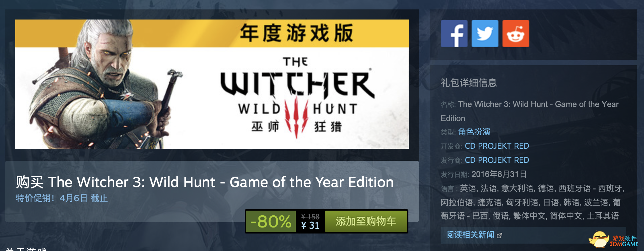Click the 特价促销 4月6日 截止 notice
The height and width of the screenshot is (251, 644).
(62, 198)
